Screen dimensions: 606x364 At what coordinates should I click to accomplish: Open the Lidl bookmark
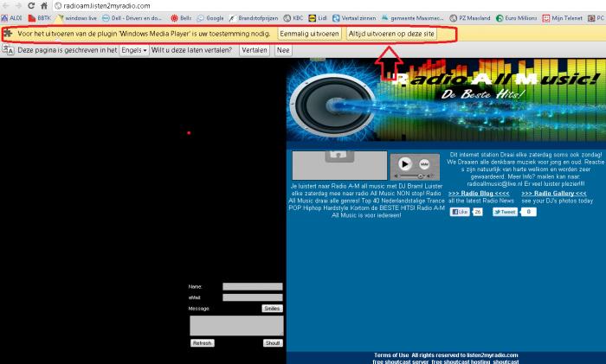[x=318, y=18]
